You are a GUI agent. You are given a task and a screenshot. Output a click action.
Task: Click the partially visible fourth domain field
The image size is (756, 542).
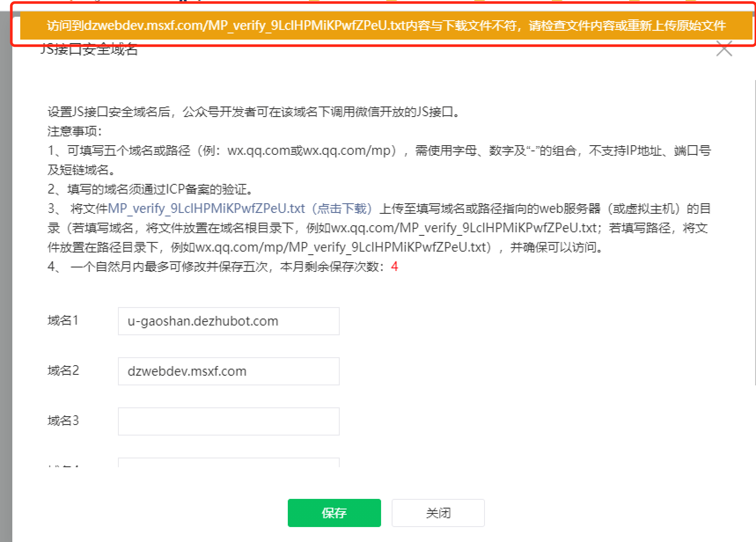[x=228, y=462]
